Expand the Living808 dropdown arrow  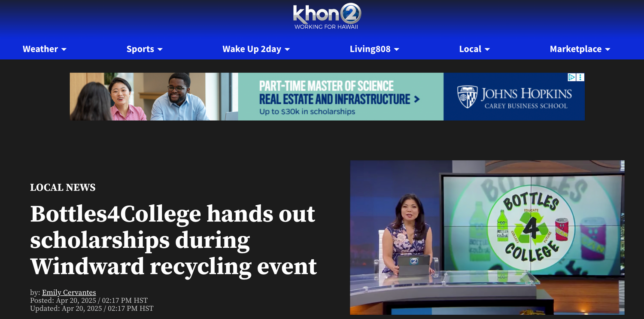(397, 49)
